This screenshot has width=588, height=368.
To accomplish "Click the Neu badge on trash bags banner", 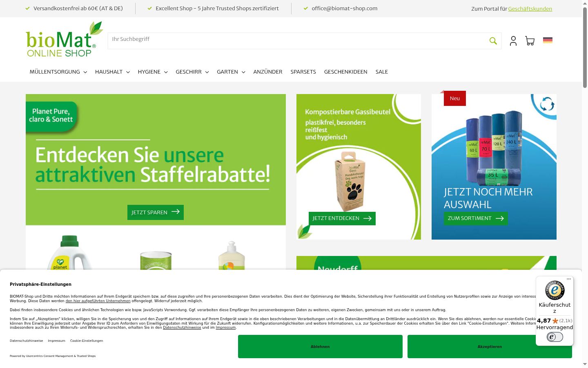I will [x=455, y=99].
